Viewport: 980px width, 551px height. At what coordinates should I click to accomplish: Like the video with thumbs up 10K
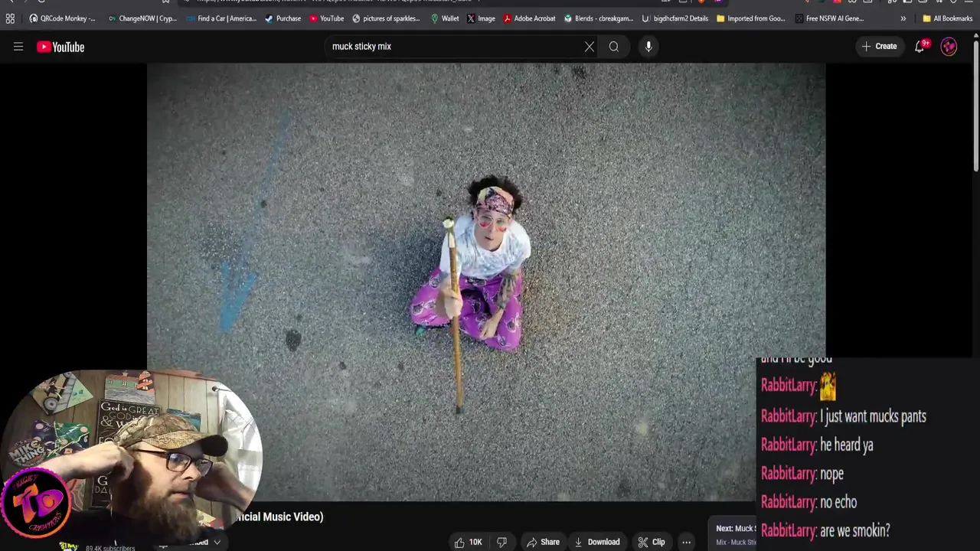click(468, 542)
